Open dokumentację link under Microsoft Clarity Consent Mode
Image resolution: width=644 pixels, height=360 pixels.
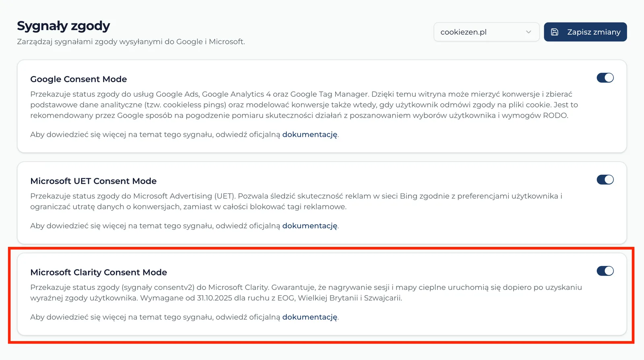click(x=310, y=317)
